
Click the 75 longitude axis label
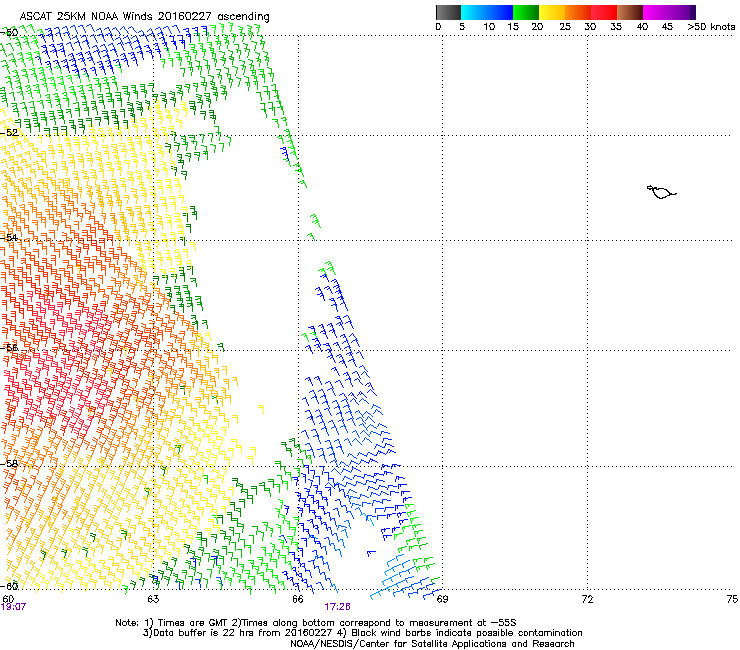click(732, 599)
